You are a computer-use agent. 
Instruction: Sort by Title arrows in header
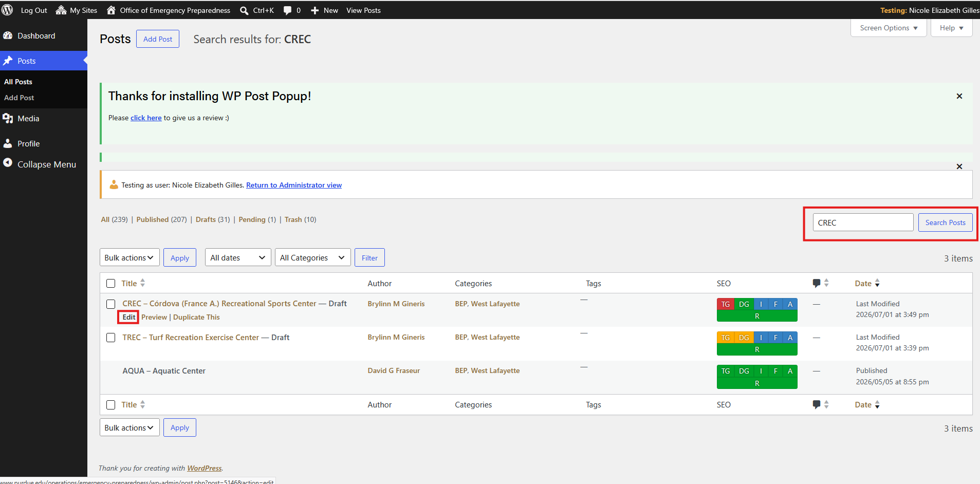click(143, 283)
